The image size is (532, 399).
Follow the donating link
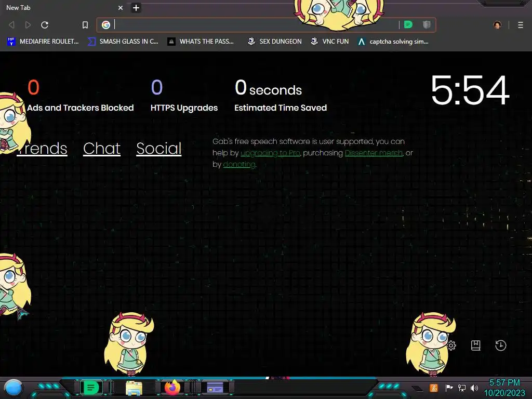(239, 165)
